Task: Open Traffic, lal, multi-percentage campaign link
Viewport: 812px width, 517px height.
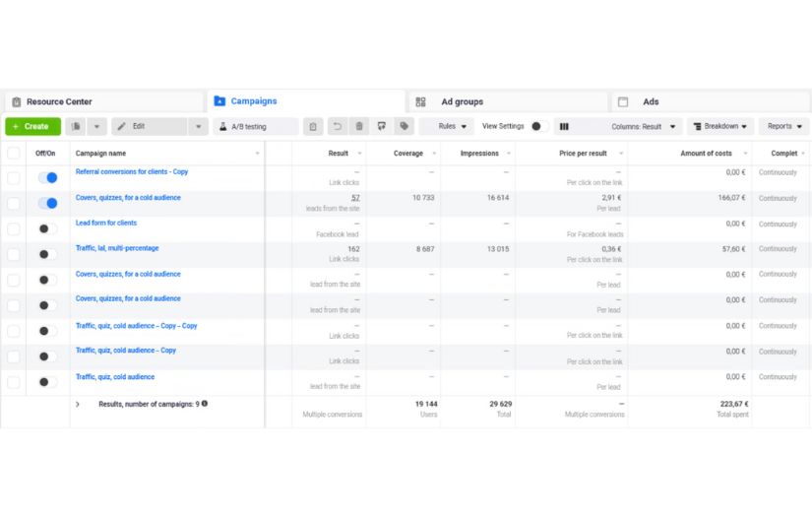Action: (x=117, y=248)
